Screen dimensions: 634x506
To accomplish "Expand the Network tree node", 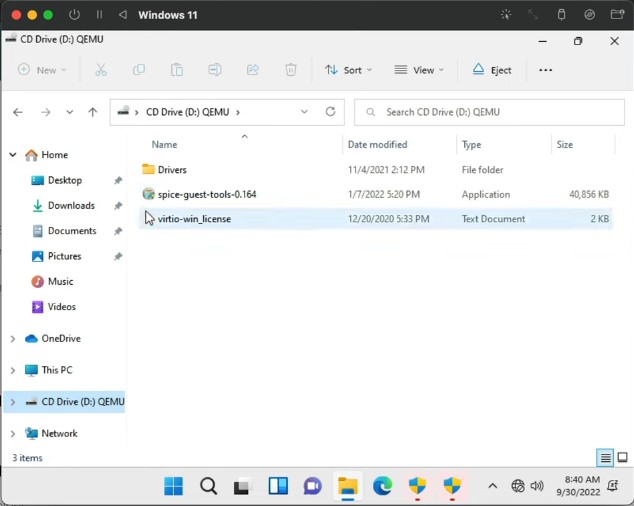I will [13, 434].
